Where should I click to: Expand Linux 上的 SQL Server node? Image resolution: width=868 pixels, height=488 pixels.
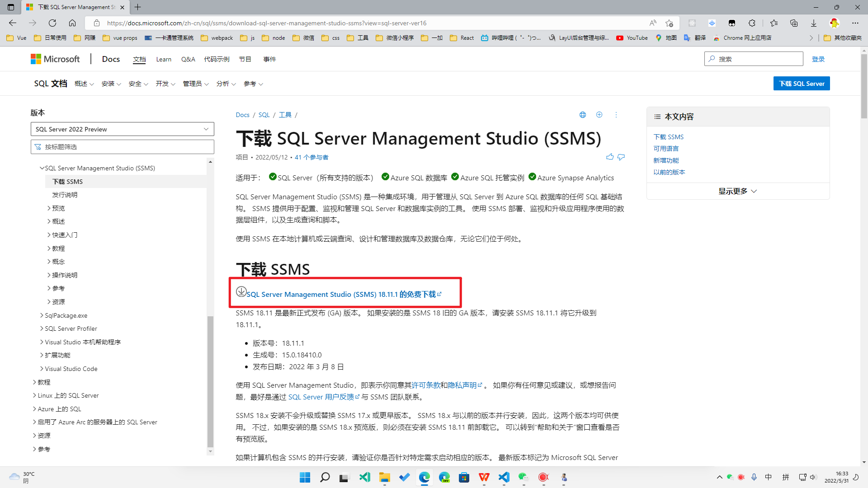coord(34,395)
